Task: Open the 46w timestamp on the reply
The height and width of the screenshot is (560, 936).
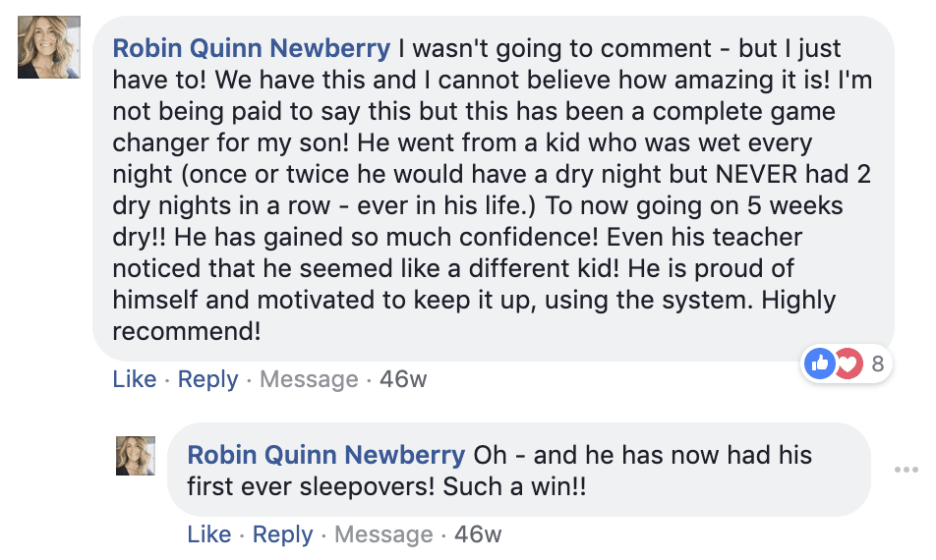Action: click(478, 534)
